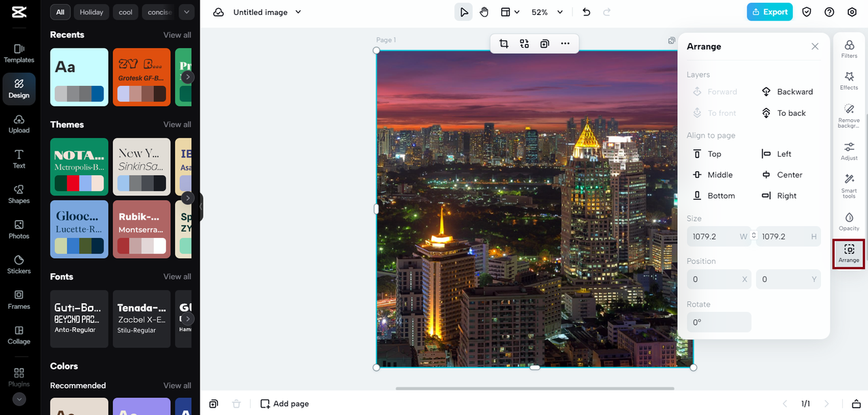Screen dimensions: 868x415
Task: Open the Stickers sidebar panel
Action: (19, 264)
